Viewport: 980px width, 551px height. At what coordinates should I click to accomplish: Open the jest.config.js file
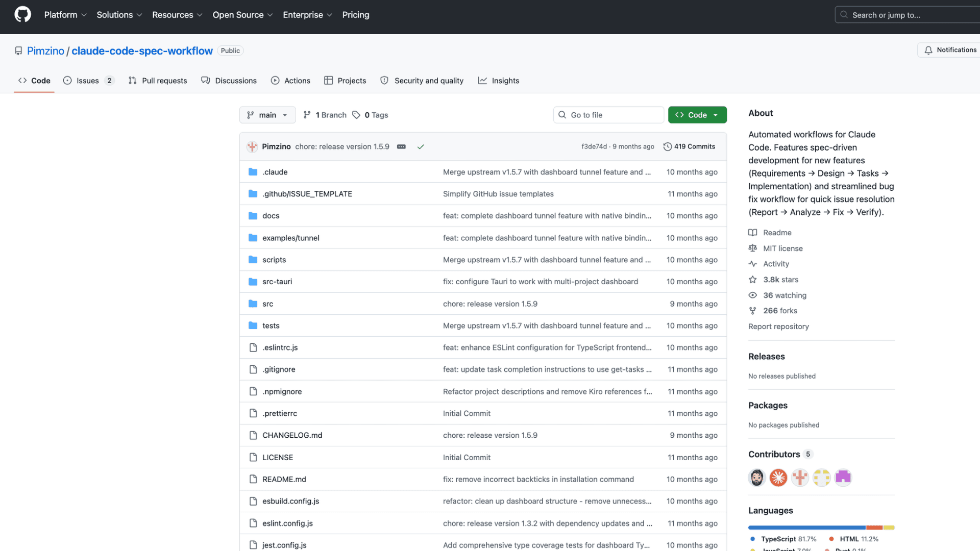point(284,545)
